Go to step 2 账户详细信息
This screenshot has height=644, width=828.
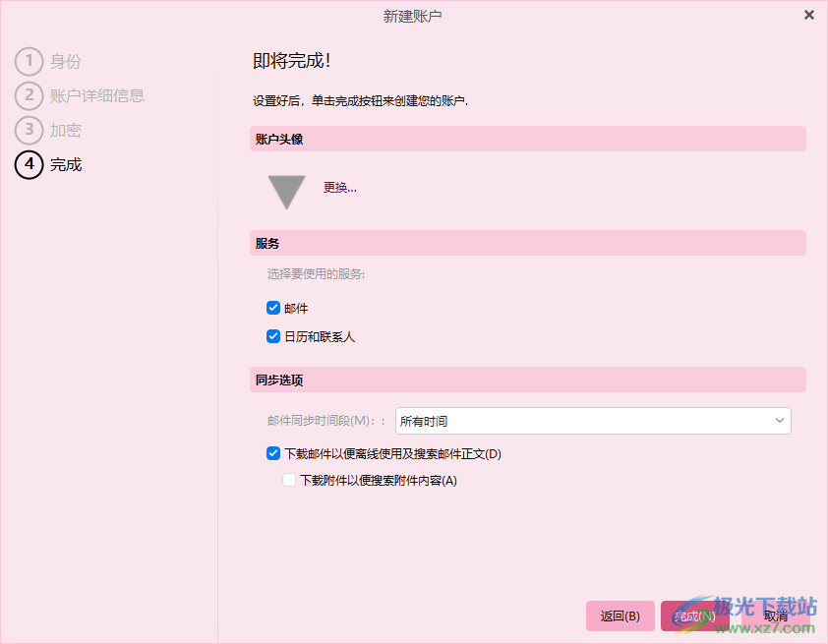(x=80, y=95)
